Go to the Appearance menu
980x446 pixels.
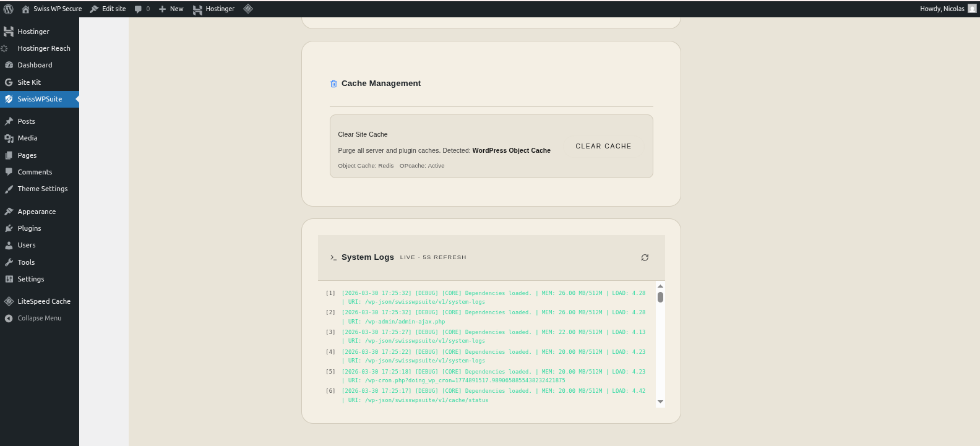[37, 212]
